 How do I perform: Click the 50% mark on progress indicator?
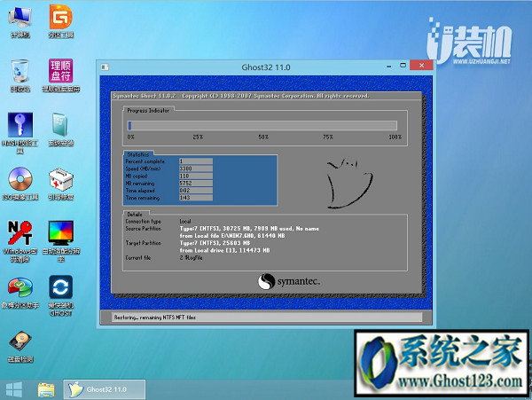(x=263, y=137)
